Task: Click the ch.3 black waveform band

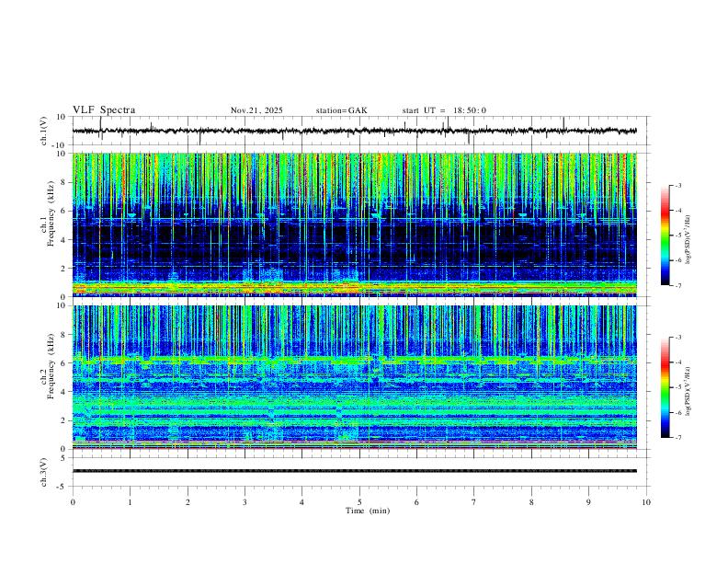Action: [355, 471]
